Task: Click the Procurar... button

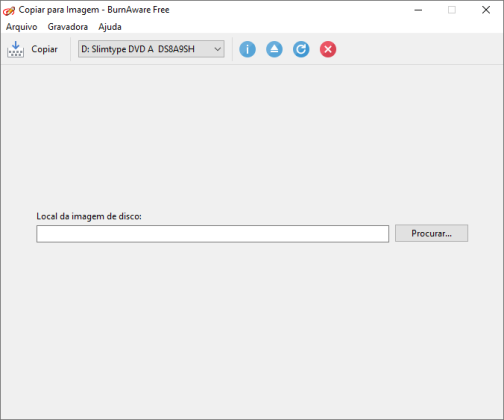Action: (431, 233)
